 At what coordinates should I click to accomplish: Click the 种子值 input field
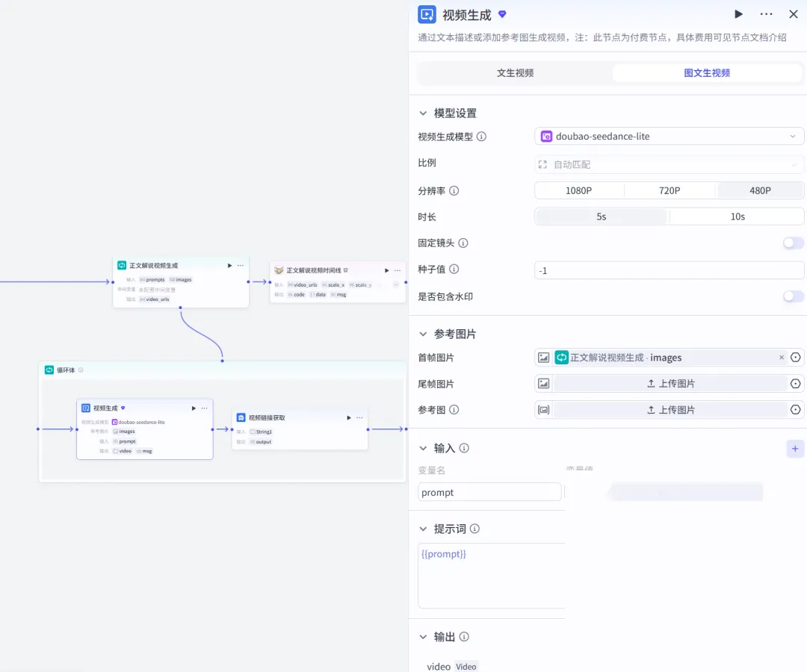669,270
